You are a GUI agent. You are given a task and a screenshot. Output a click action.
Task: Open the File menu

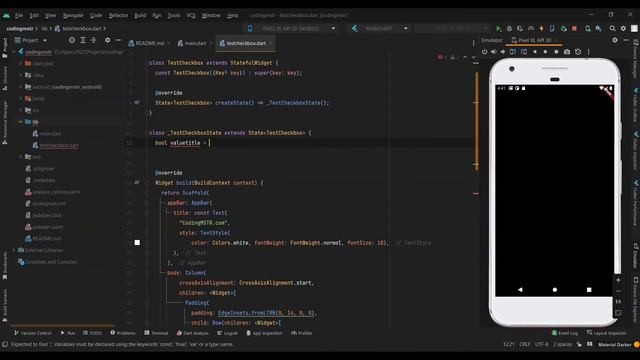pyautogui.click(x=19, y=16)
